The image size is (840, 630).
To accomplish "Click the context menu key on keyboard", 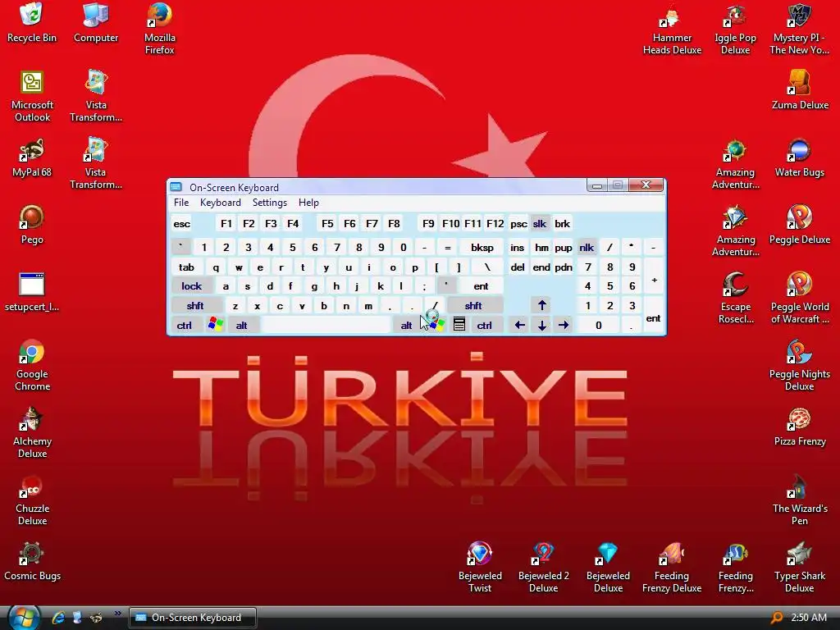I will 459,325.
